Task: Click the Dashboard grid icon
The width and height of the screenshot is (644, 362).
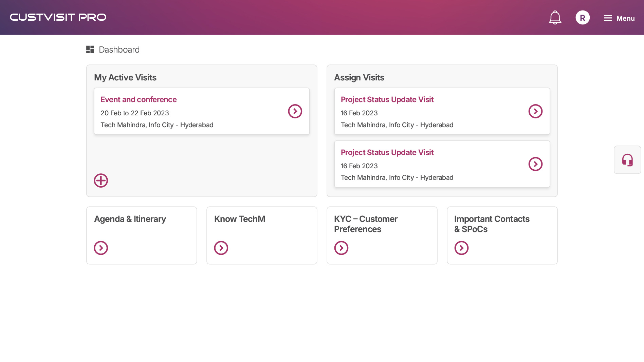Action: click(90, 50)
